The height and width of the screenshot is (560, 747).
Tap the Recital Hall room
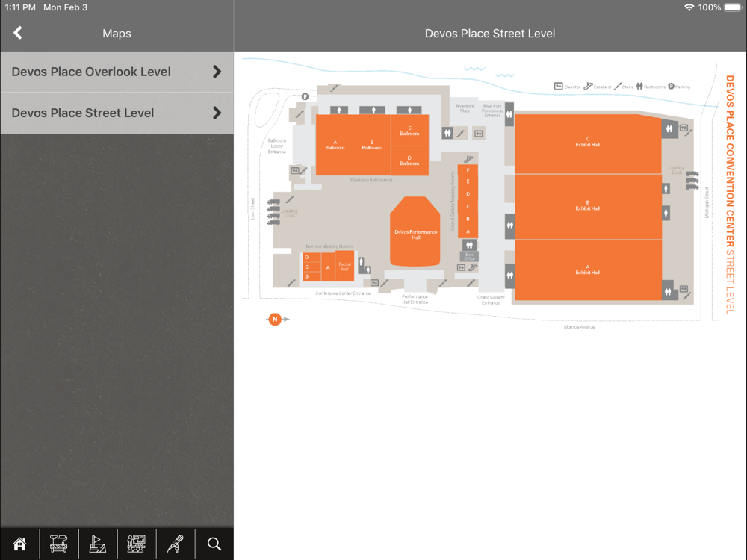point(344,267)
